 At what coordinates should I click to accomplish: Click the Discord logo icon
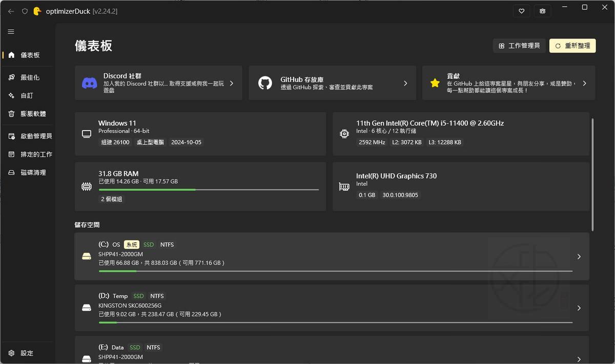(x=90, y=83)
